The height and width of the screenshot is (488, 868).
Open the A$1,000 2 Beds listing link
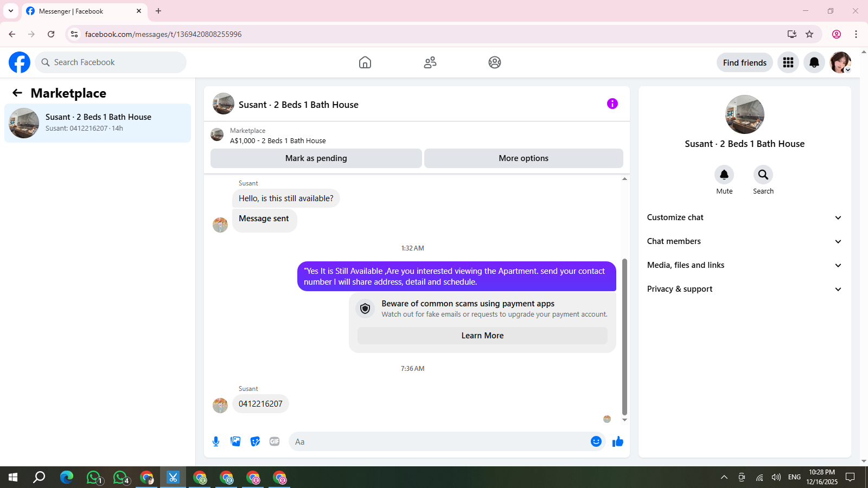tap(278, 140)
